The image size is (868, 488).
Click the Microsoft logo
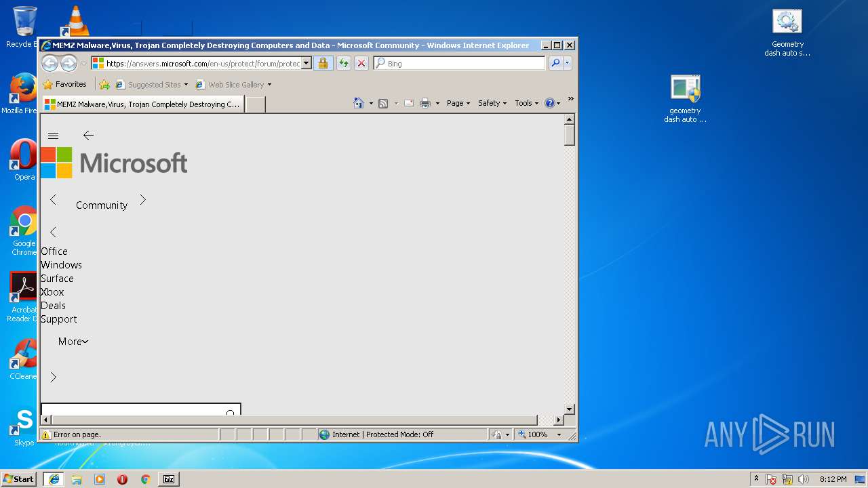coord(114,163)
